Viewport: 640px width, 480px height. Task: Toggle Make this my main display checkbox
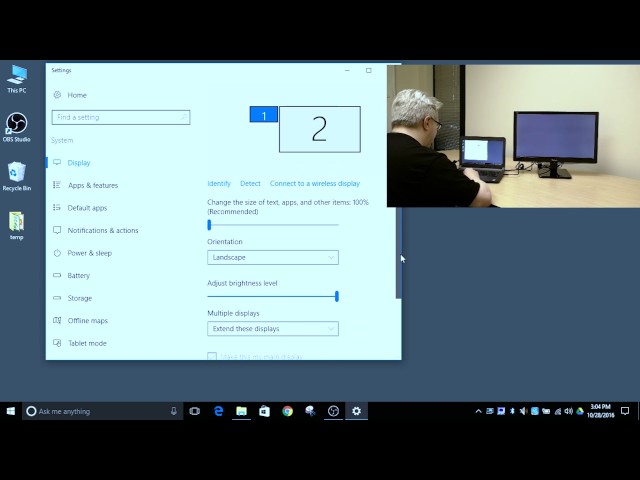pyautogui.click(x=212, y=356)
